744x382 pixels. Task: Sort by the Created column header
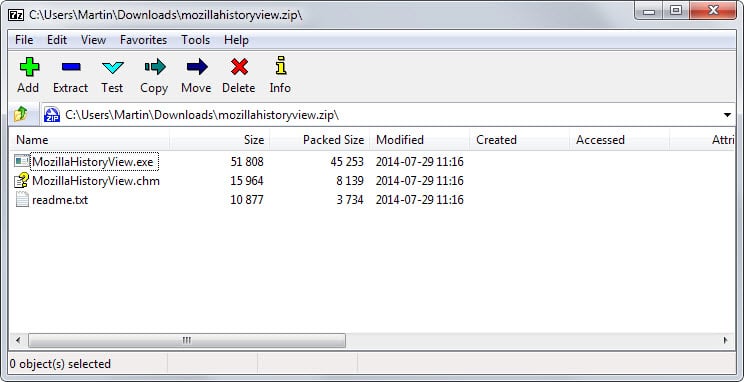pyautogui.click(x=520, y=140)
